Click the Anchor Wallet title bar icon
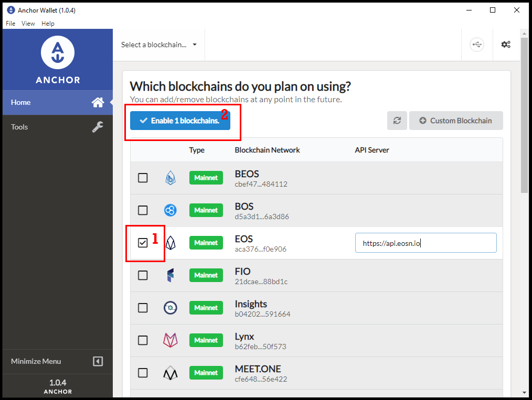Image resolution: width=532 pixels, height=400 pixels. pos(11,10)
